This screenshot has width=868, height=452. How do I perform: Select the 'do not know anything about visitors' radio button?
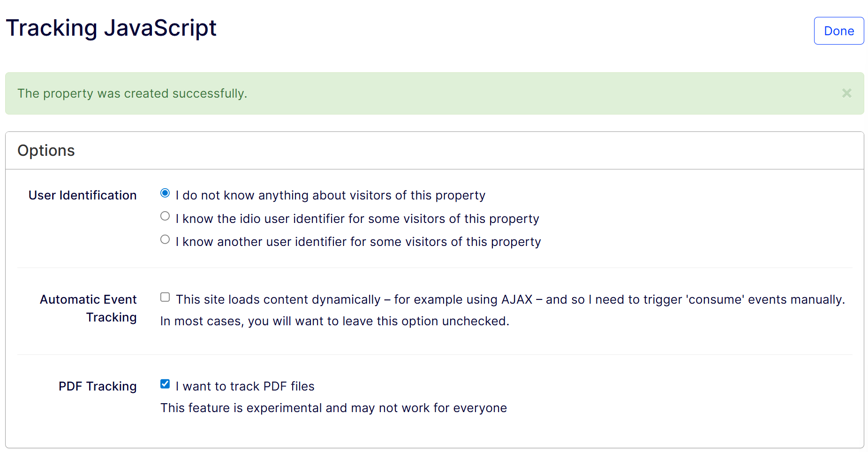pos(165,193)
